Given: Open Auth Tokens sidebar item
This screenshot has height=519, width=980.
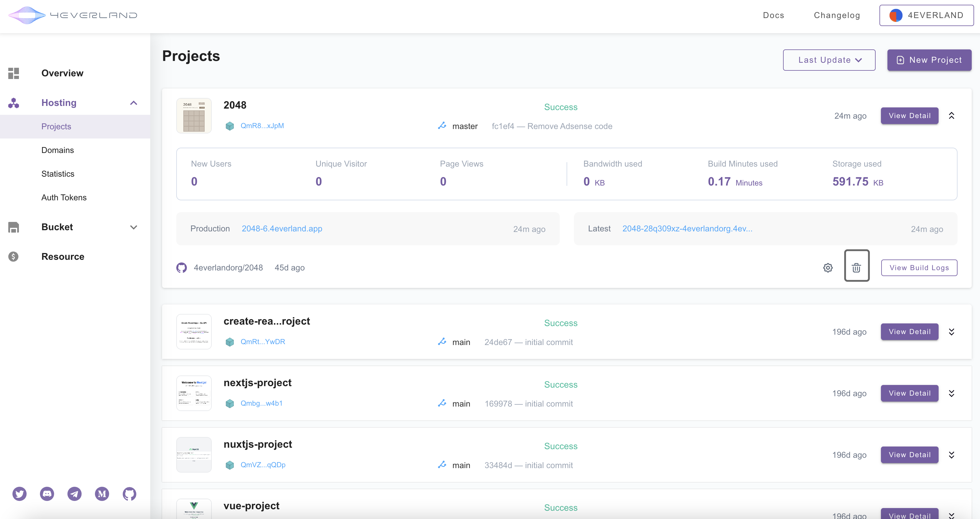Looking at the screenshot, I should pyautogui.click(x=64, y=197).
